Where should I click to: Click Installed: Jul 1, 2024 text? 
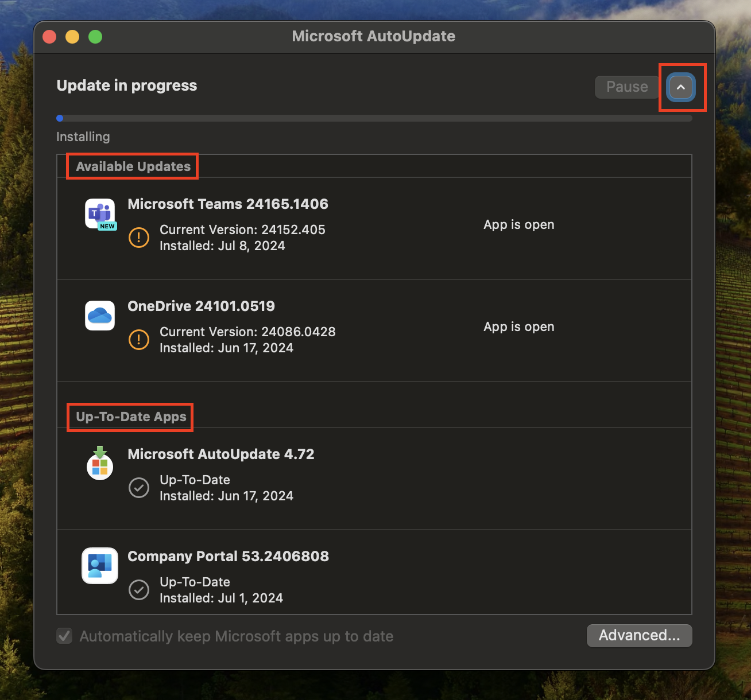pyautogui.click(x=221, y=598)
